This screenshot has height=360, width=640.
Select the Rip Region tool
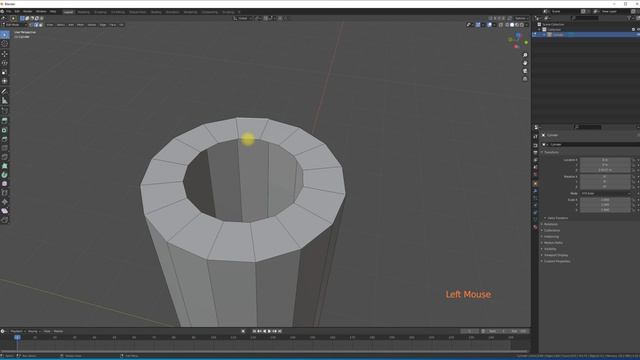point(4,220)
